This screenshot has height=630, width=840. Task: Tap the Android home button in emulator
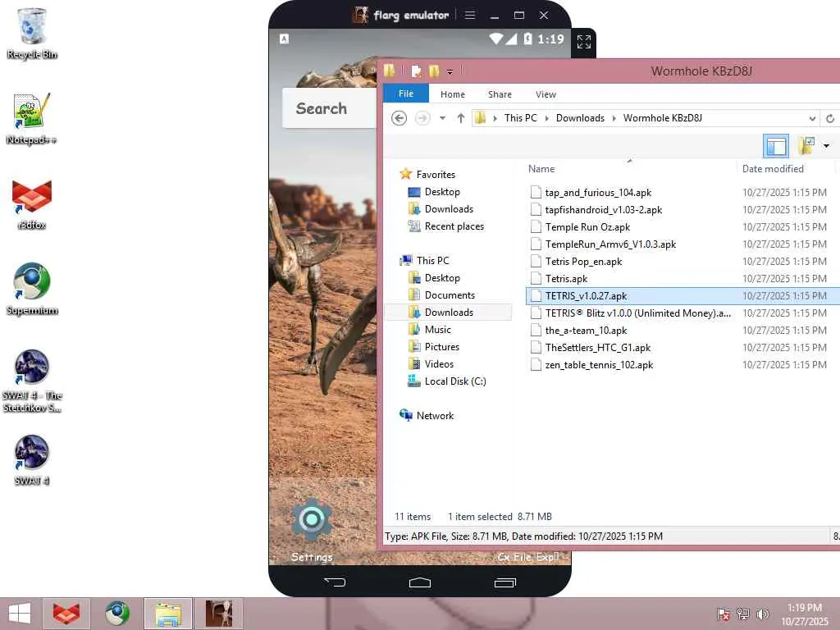click(420, 582)
